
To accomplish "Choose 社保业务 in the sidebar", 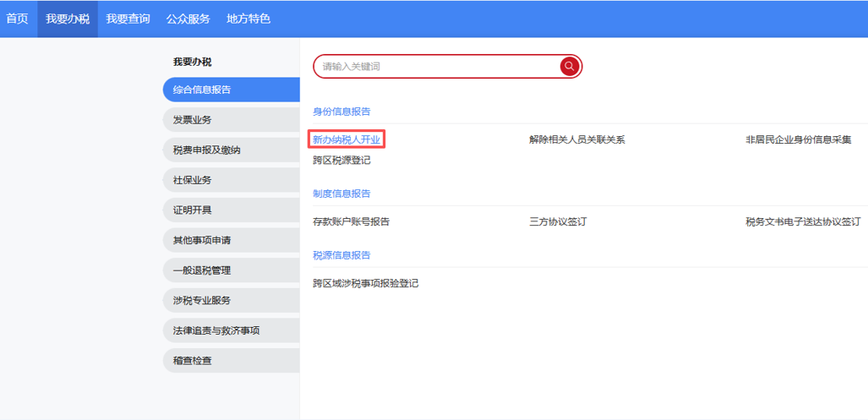I will (x=232, y=180).
